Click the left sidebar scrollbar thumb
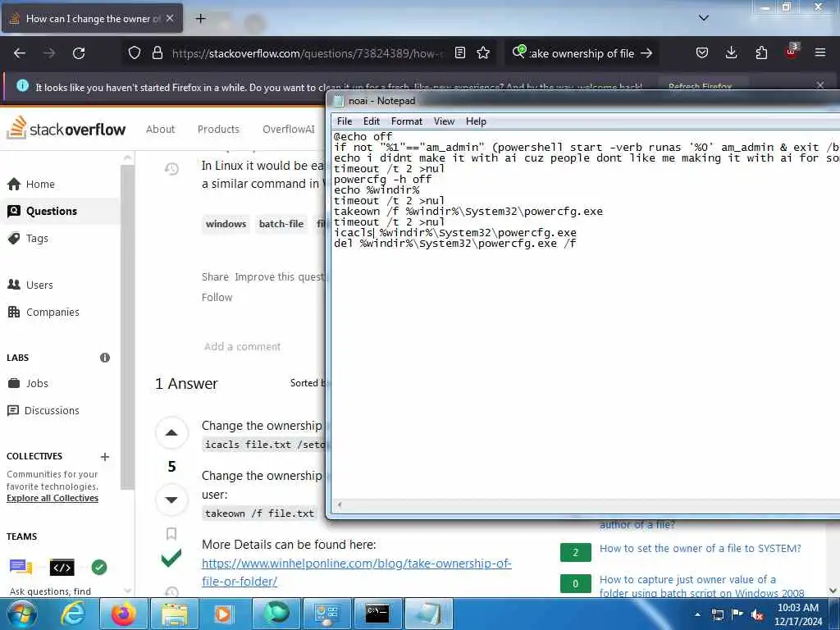 point(127,326)
